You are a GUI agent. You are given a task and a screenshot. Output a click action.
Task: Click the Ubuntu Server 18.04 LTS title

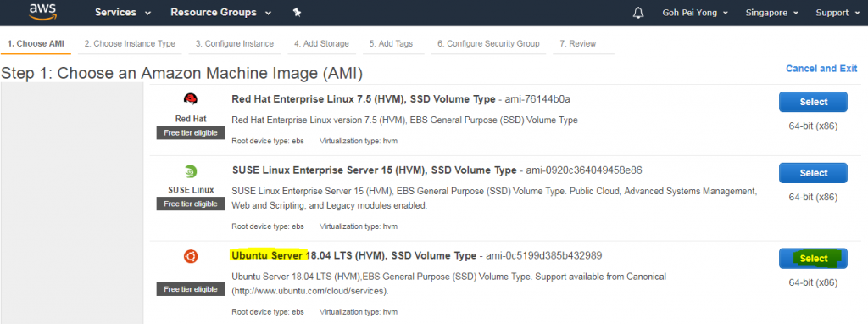pos(353,255)
